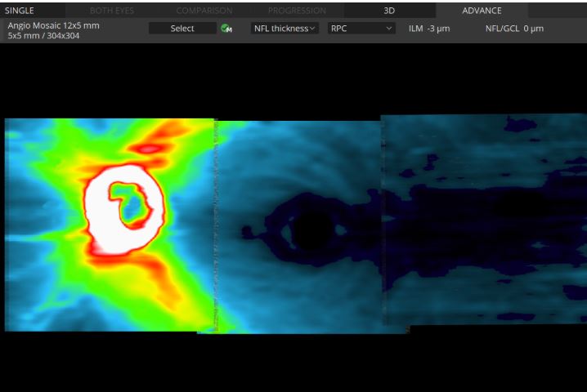Click the green M motion-correction icon
Viewport: 587px width, 392px height.
pos(226,29)
